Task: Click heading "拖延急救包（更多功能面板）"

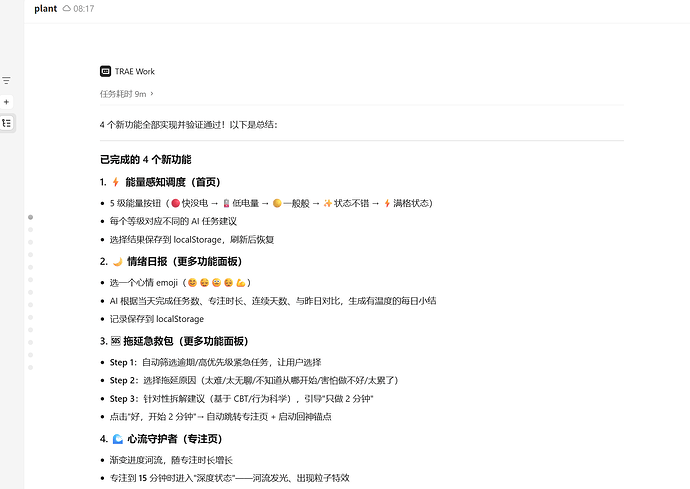Action: pos(186,341)
